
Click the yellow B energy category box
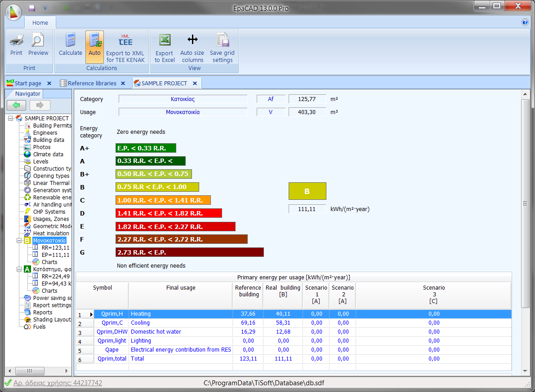(x=307, y=191)
